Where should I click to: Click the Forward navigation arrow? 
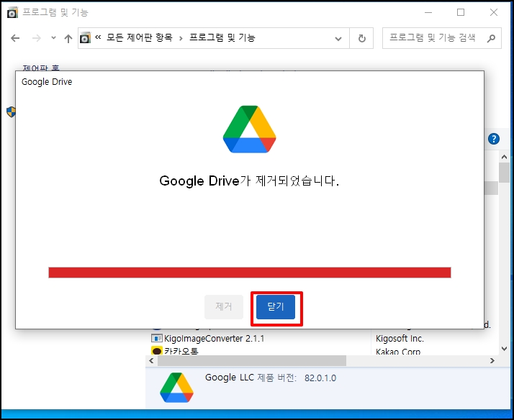coord(37,38)
